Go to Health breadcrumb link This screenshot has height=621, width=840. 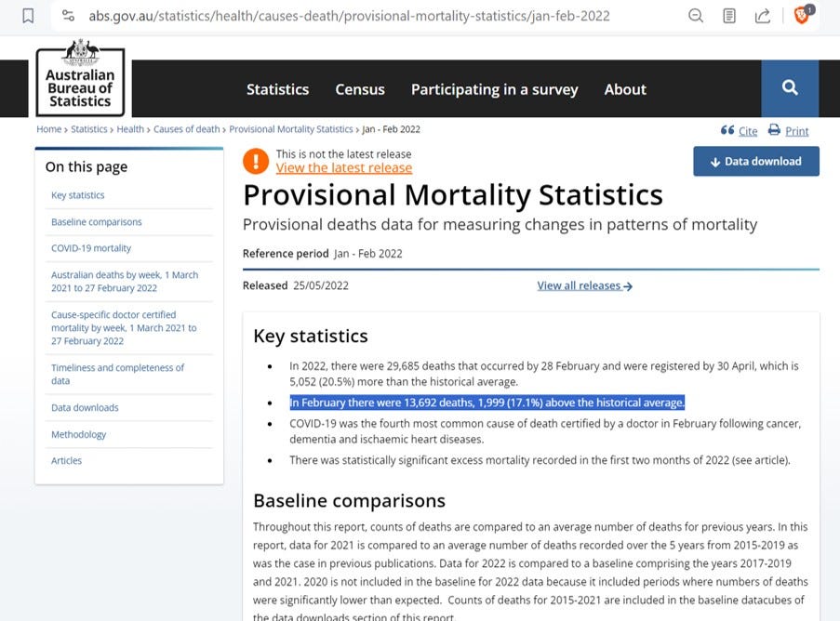(x=130, y=129)
